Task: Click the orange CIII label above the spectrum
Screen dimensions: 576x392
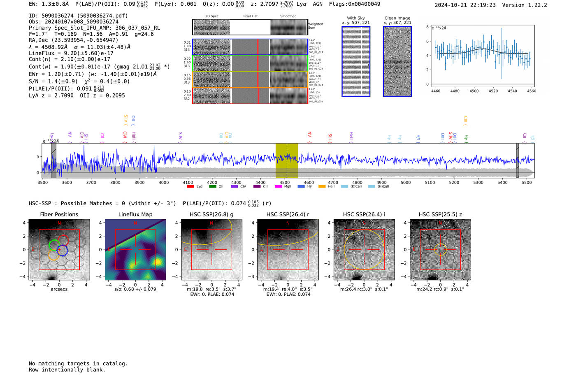Action: tap(466, 121)
